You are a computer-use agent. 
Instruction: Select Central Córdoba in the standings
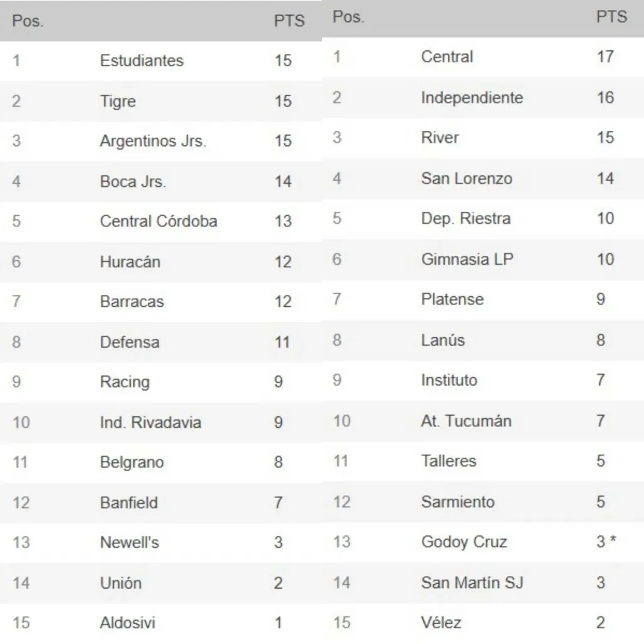(158, 221)
